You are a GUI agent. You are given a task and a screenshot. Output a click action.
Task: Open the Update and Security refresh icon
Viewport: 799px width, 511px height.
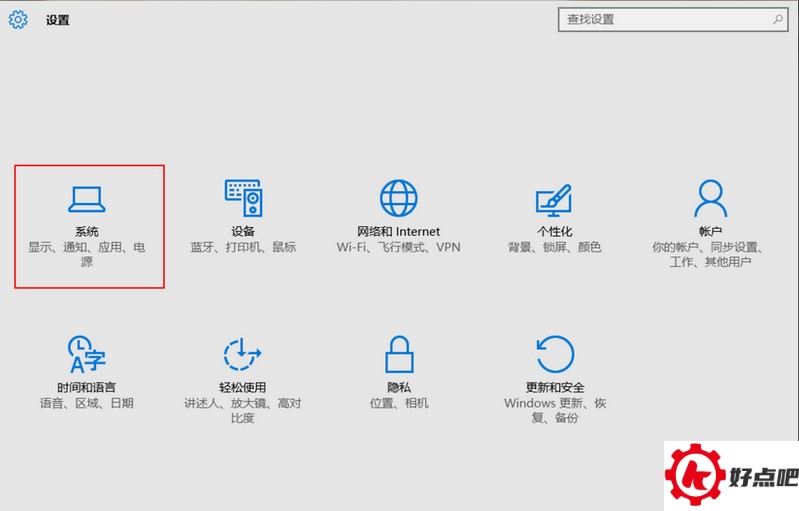coord(554,354)
